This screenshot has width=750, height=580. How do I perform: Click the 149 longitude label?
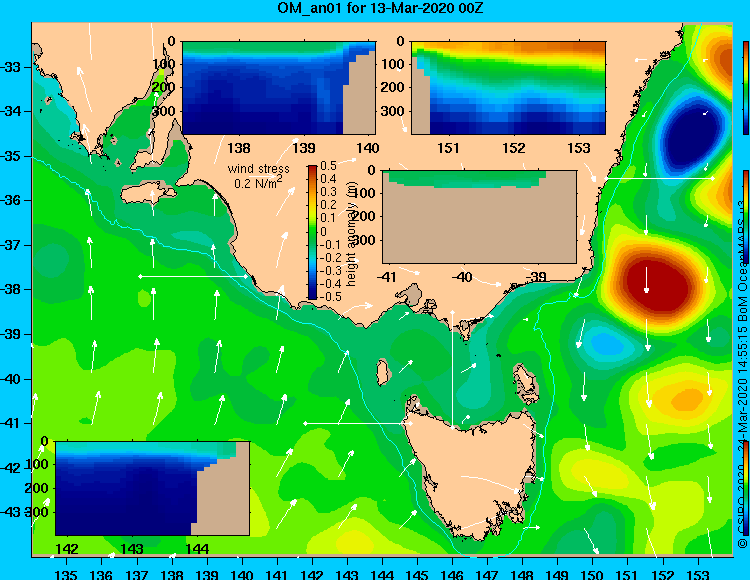[557, 574]
